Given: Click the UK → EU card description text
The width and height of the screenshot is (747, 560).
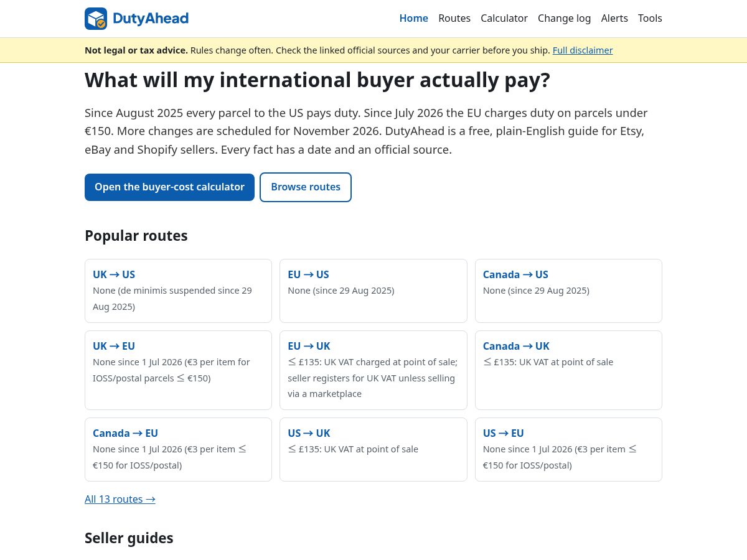Looking at the screenshot, I should [x=171, y=370].
